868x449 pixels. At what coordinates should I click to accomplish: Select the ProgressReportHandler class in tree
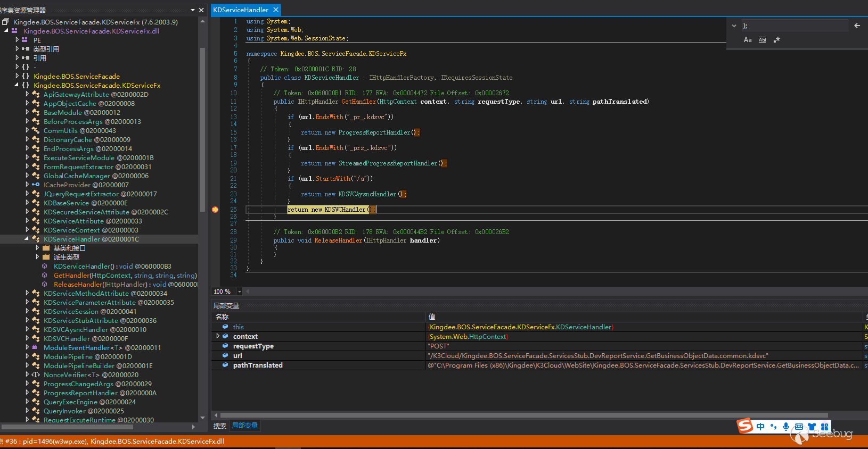[100, 393]
